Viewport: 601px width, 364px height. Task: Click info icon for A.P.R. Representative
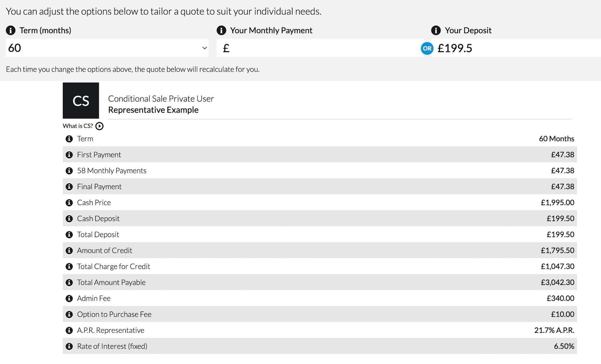tap(69, 330)
